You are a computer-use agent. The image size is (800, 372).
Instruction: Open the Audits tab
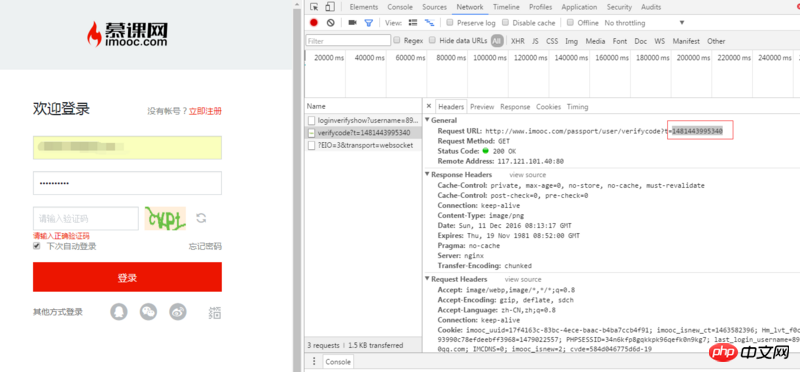[651, 7]
